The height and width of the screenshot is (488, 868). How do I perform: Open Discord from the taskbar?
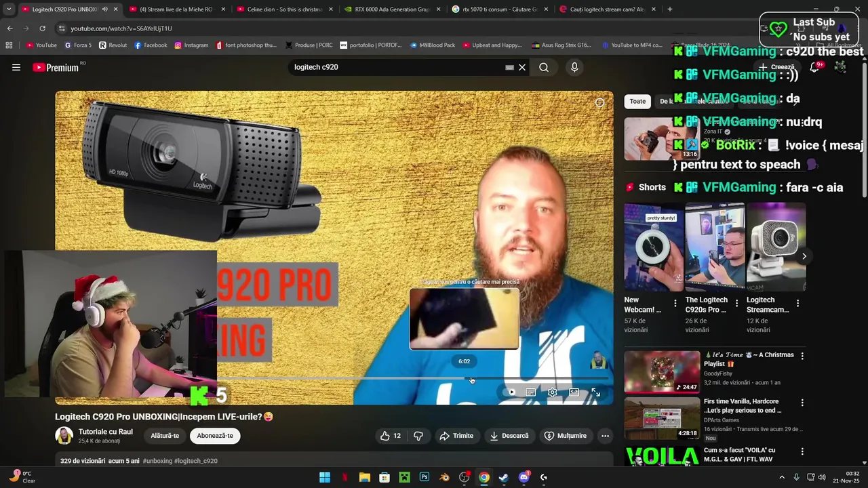coord(524,477)
